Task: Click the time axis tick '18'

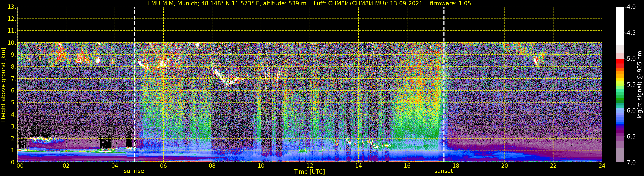Action: pyautogui.click(x=456, y=166)
